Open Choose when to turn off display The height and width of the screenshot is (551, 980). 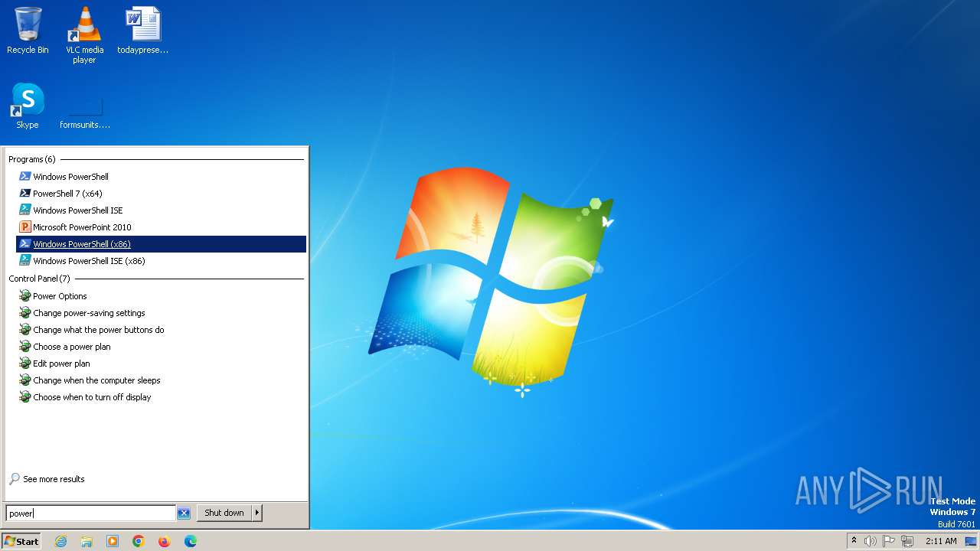161,397
